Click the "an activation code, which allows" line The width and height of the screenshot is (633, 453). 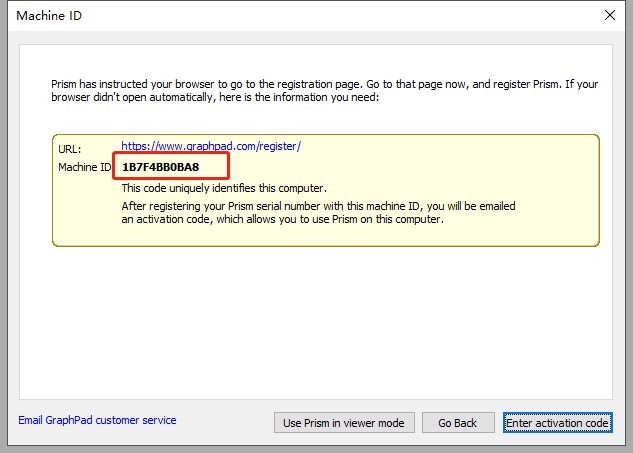click(282, 219)
